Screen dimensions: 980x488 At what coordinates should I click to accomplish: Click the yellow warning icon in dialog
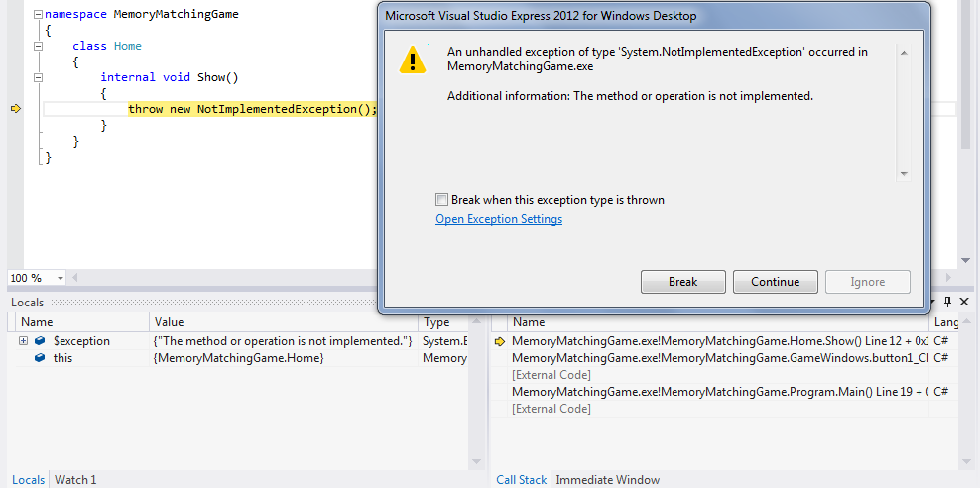(x=413, y=60)
